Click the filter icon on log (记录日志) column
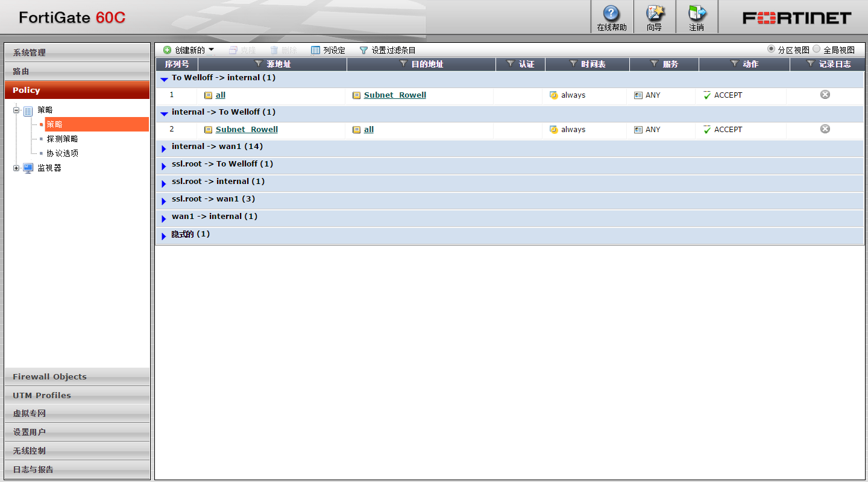Image resolution: width=868 pixels, height=482 pixels. (x=811, y=64)
